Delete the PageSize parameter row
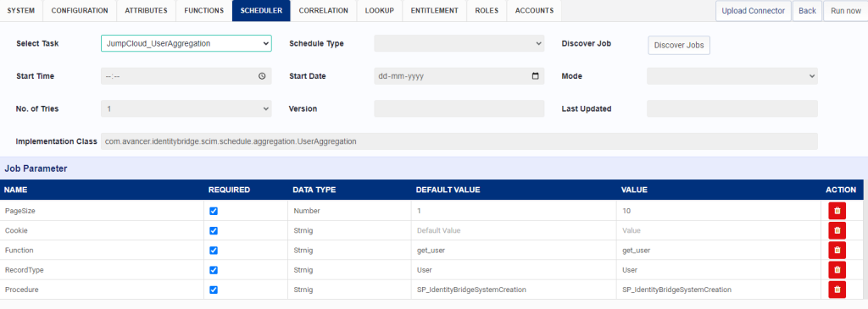The width and height of the screenshot is (868, 309). click(x=837, y=211)
